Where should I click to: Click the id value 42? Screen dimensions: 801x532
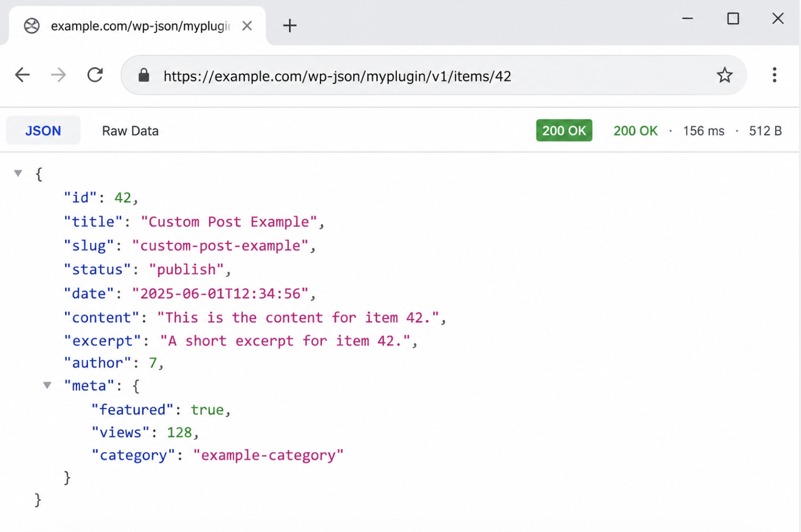pos(122,198)
